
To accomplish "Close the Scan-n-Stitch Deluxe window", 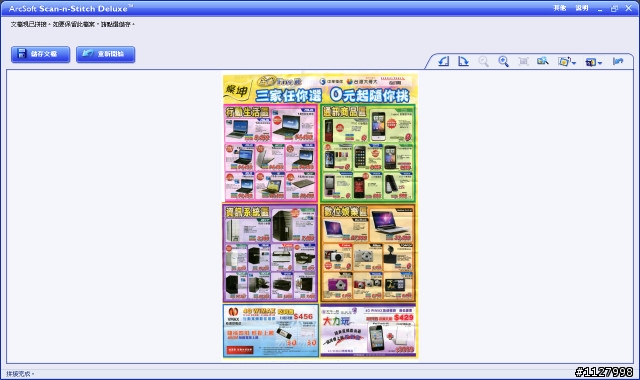I will pos(629,9).
